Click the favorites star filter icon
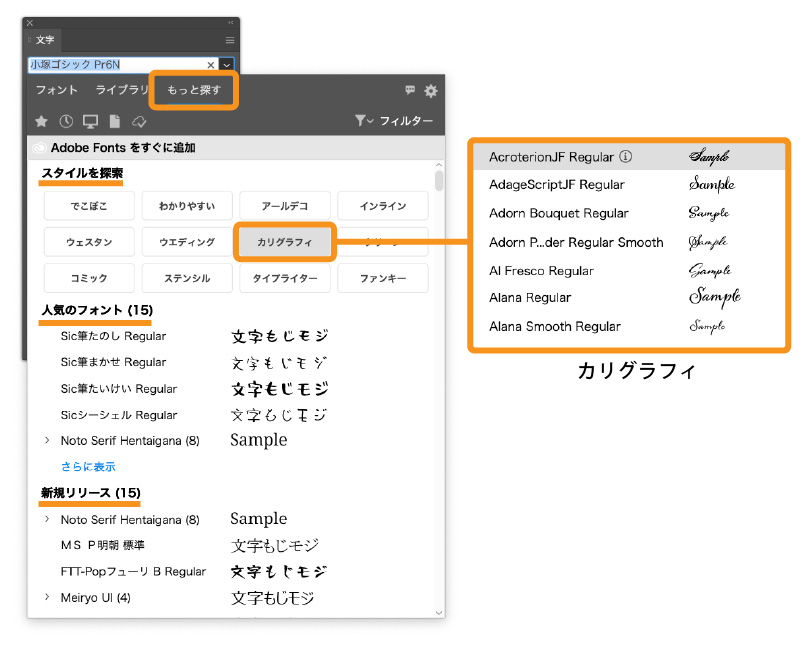The height and width of the screenshot is (646, 804). point(41,121)
